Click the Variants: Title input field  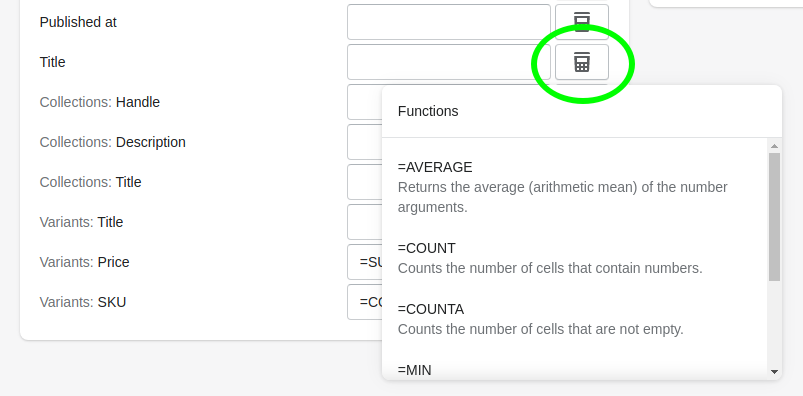(x=365, y=222)
